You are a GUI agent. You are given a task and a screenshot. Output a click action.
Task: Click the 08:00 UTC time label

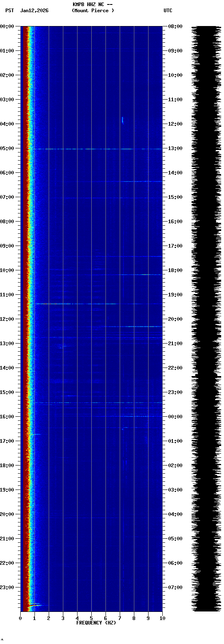[x=175, y=26]
